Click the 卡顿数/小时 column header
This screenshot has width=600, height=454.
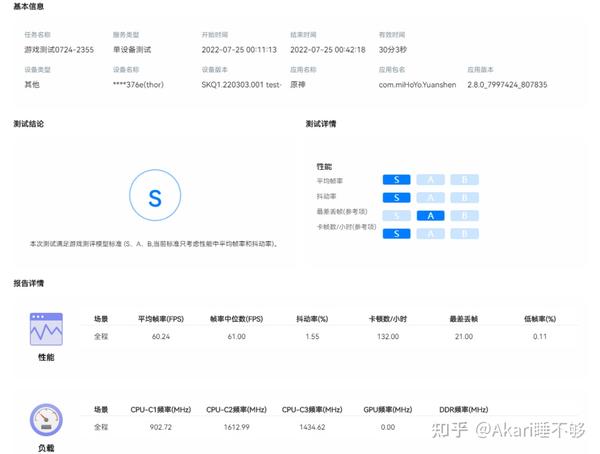[x=388, y=319]
